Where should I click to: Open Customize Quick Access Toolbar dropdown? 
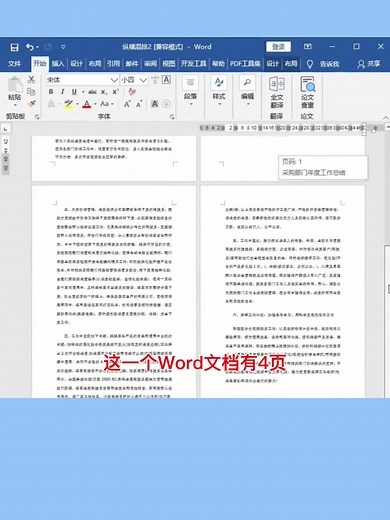tap(63, 47)
